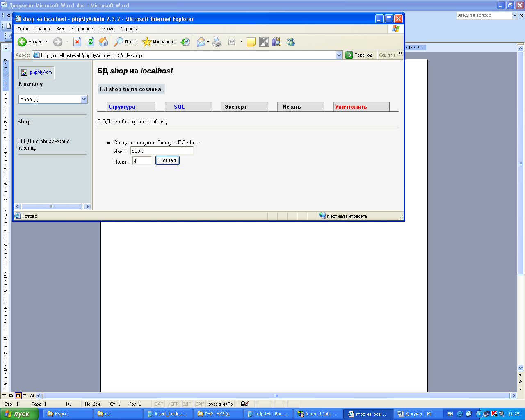
Task: Click the address bar URL field
Action: (x=187, y=55)
